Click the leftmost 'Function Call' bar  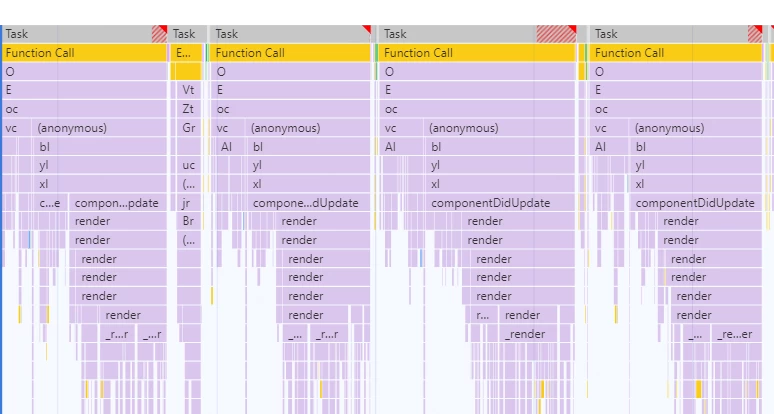coord(84,53)
